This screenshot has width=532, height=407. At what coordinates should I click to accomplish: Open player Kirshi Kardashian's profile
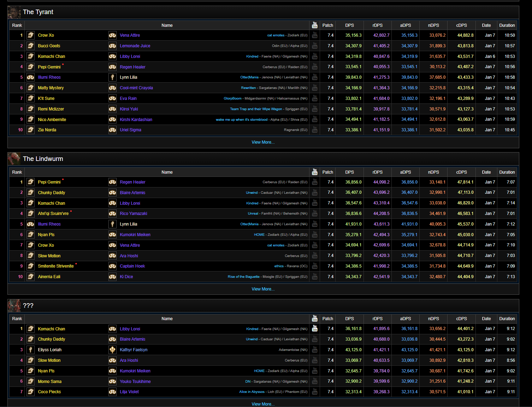[136, 120]
